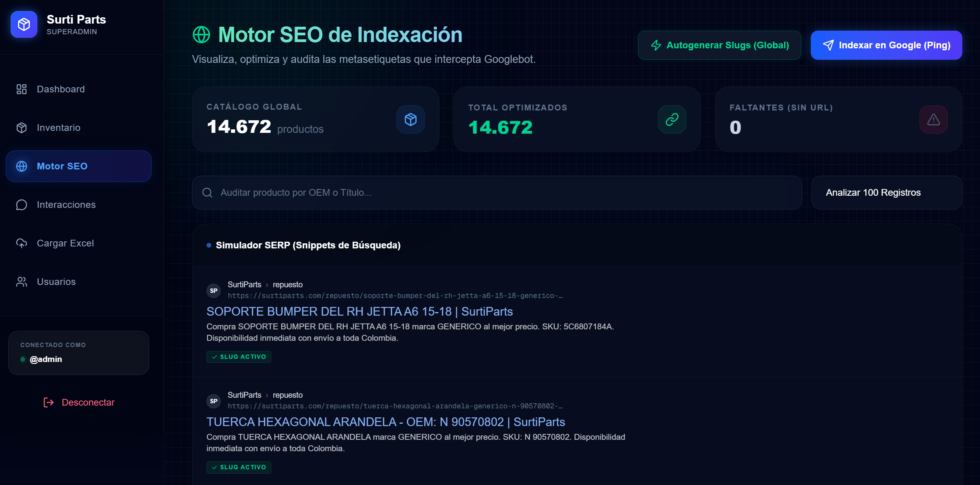The height and width of the screenshot is (485, 980).
Task: Click Indexar en Google (Ping)
Action: click(x=886, y=45)
